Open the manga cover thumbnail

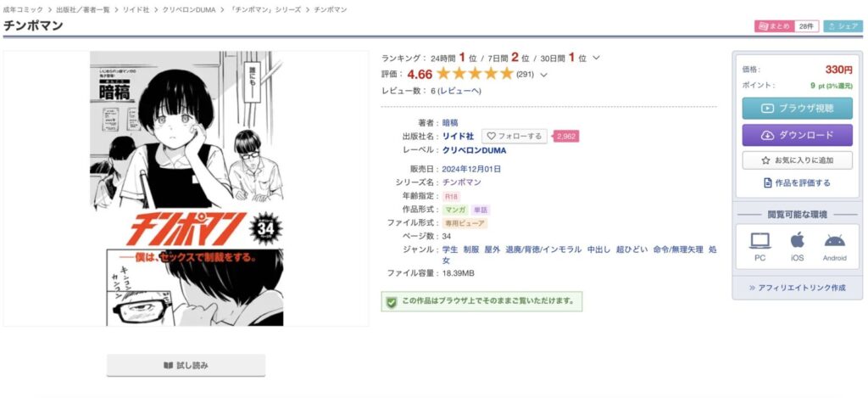pyautogui.click(x=186, y=188)
